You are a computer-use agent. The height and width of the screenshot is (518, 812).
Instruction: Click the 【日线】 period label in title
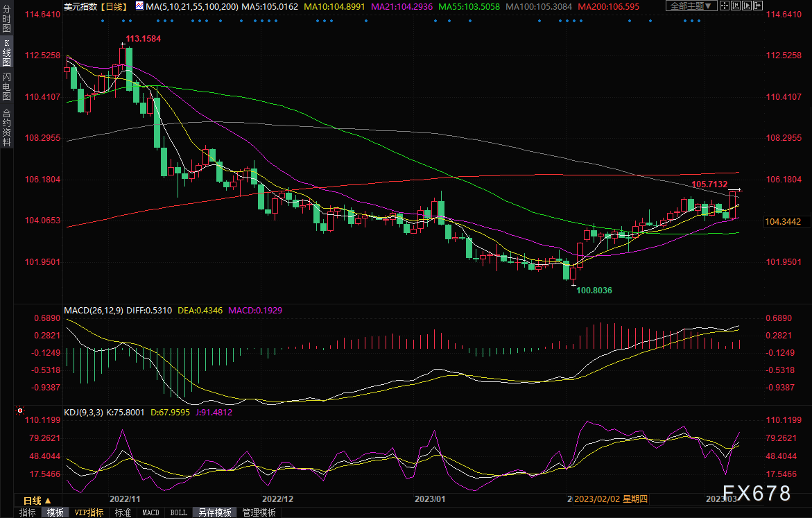(112, 6)
